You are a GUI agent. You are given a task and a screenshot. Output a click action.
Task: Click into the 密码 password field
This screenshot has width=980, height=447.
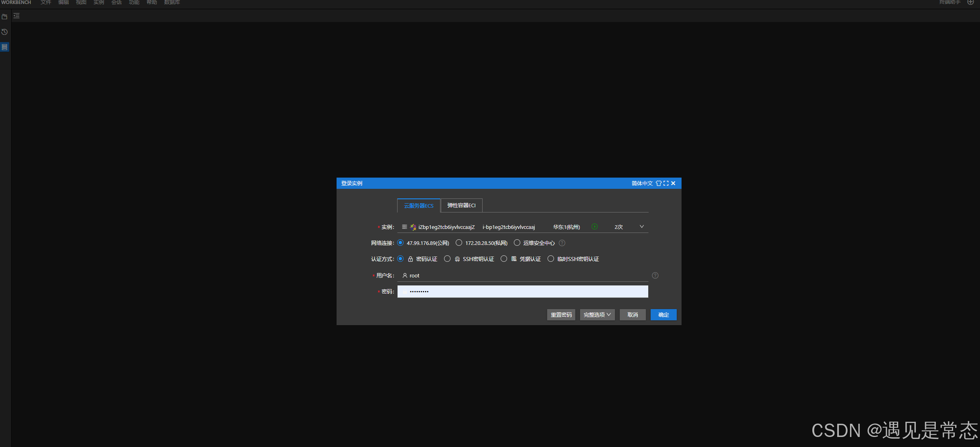522,291
